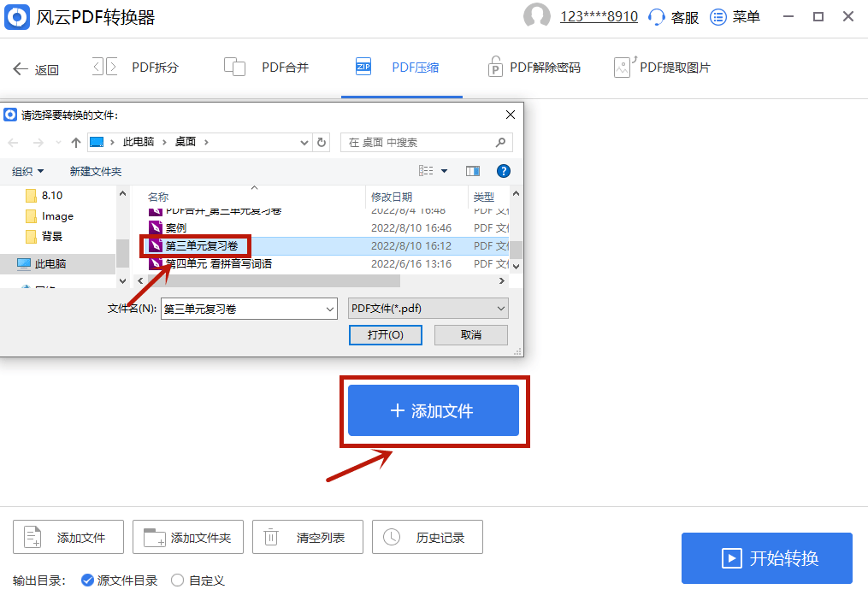Click the user avatar icon
The height and width of the screenshot is (607, 868).
(536, 15)
